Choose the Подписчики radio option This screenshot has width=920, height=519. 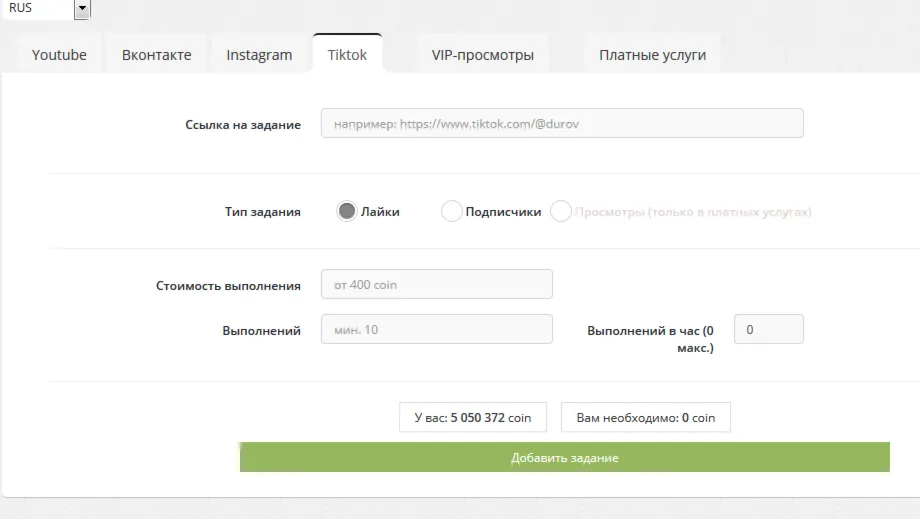tap(451, 211)
